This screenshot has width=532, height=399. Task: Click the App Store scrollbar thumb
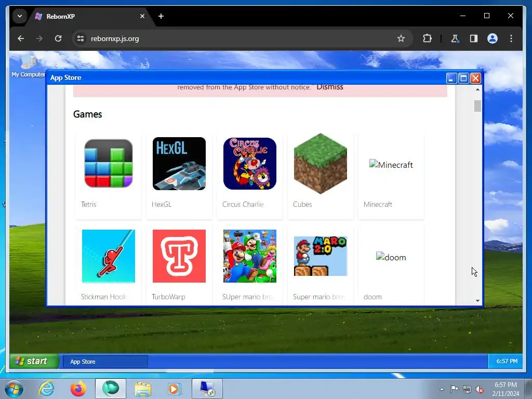[x=478, y=106]
